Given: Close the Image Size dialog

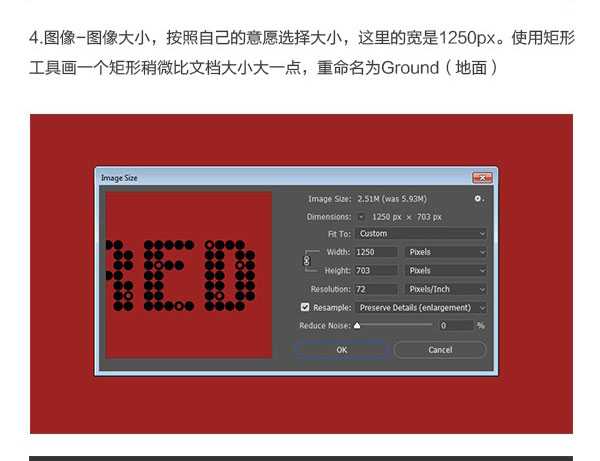Looking at the screenshot, I should click(x=482, y=178).
